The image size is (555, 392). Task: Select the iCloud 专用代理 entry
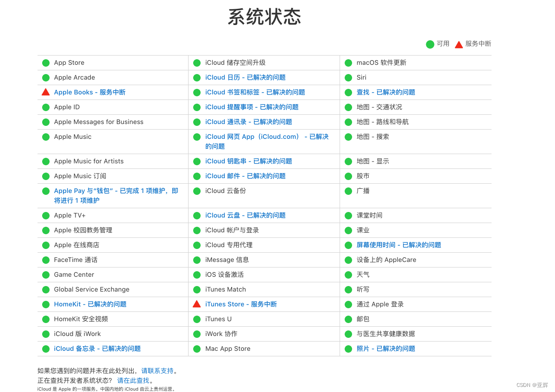coord(229,245)
